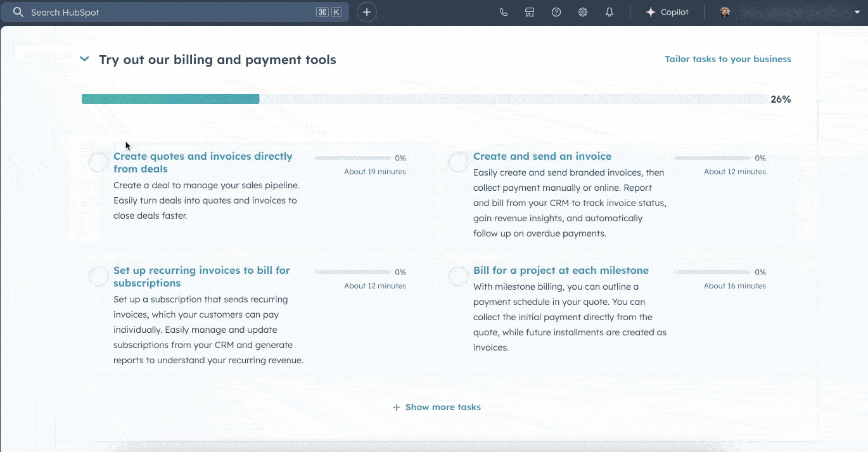Tick the circle beside 'Bill for a project at each milestone'
Image resolution: width=868 pixels, height=452 pixels.
[458, 276]
